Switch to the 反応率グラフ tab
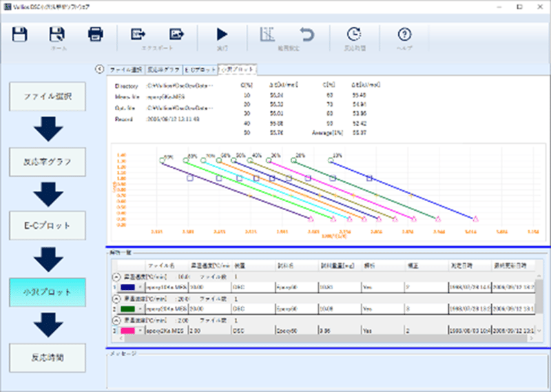Screen dimensions: 551x392 point(164,70)
